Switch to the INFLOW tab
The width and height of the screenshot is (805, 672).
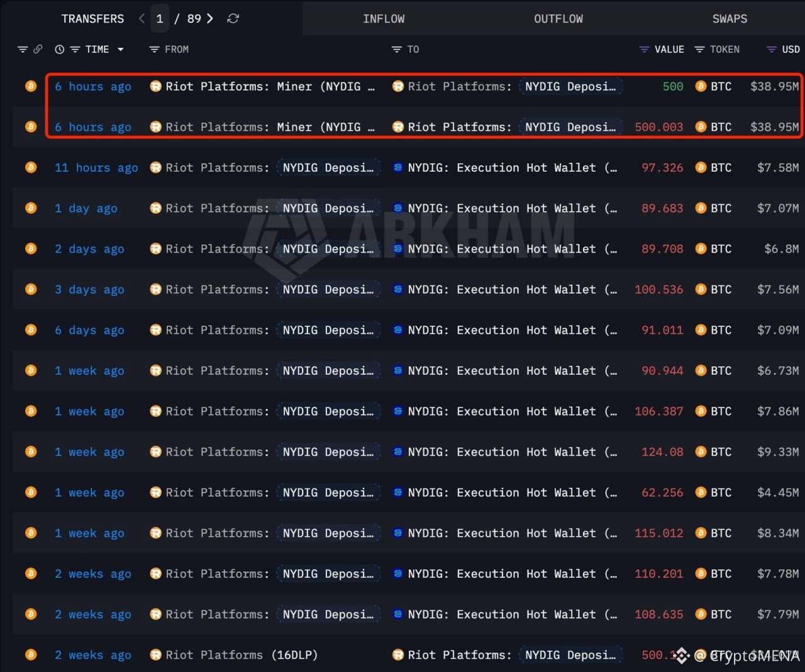[384, 19]
